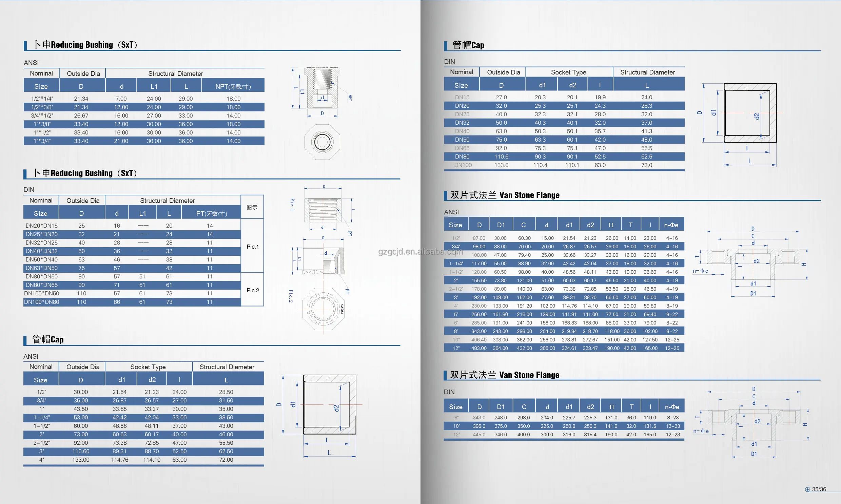Open the gzgcjd.en.alibaba.com watermark link
Viewport: 841px width, 504px height.
point(420,251)
